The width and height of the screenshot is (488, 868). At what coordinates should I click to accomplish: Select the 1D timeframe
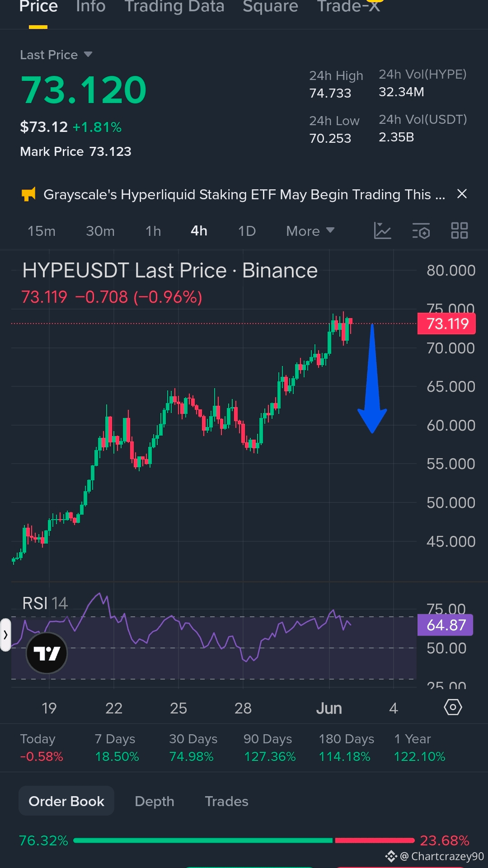247,231
